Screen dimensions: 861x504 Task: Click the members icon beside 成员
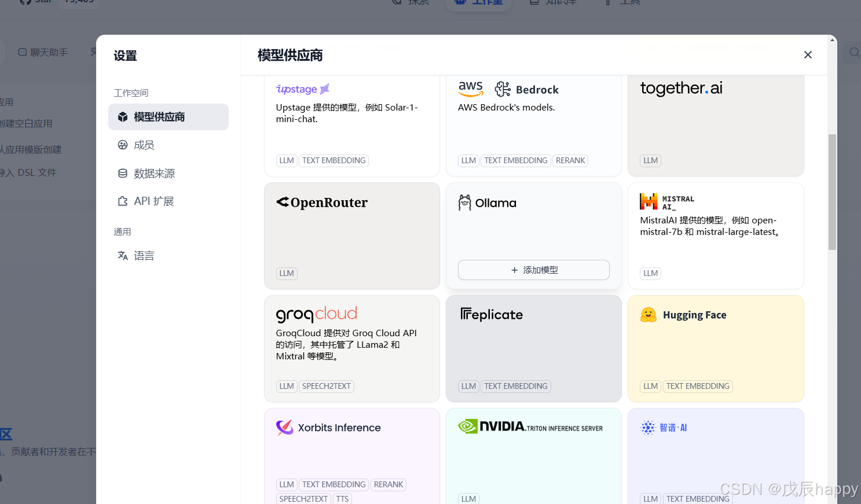click(123, 145)
